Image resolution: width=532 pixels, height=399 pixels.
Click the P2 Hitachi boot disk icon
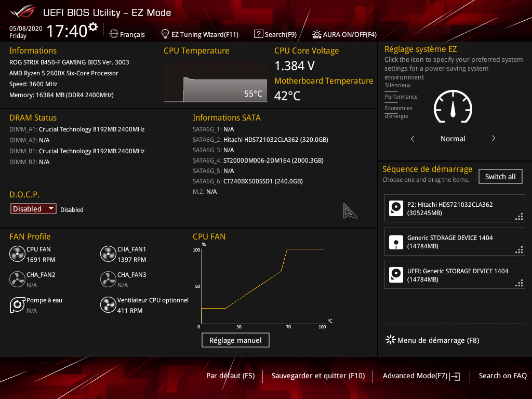(x=396, y=208)
